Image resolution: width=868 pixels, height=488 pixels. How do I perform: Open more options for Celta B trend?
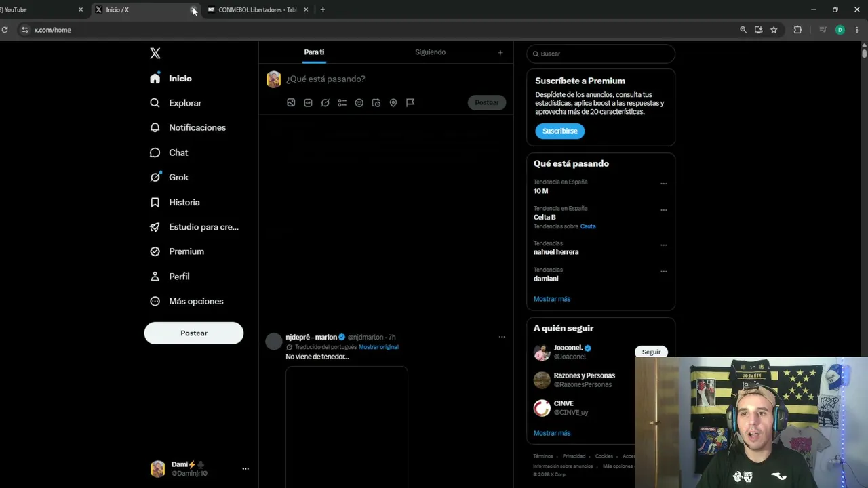[664, 209]
